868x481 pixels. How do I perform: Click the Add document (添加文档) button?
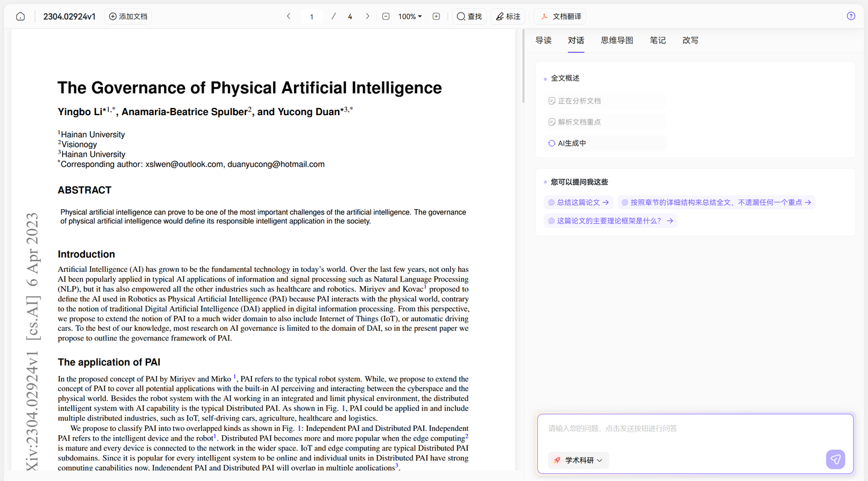pos(128,16)
